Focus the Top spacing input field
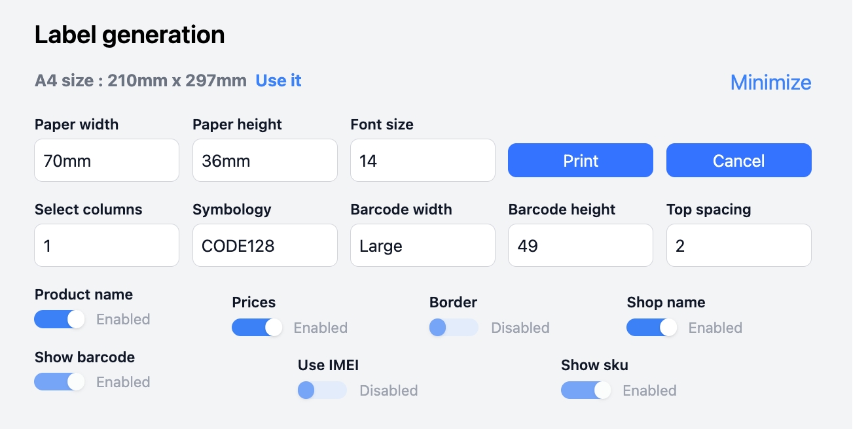This screenshot has width=868, height=429. coord(738,246)
